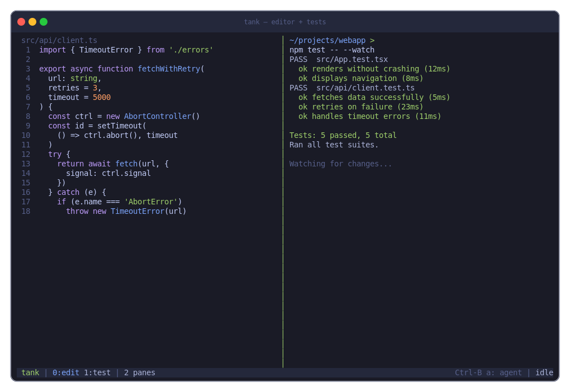This screenshot has height=392, width=570.
Task: Click the 'retries = 3,' parameter line
Action: pos(74,88)
